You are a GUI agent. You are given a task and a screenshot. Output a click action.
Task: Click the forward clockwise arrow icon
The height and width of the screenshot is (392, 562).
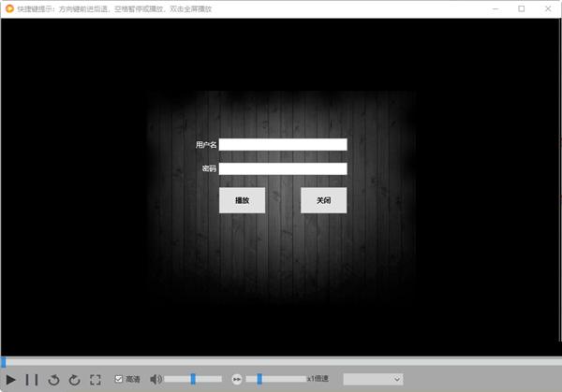pos(74,380)
